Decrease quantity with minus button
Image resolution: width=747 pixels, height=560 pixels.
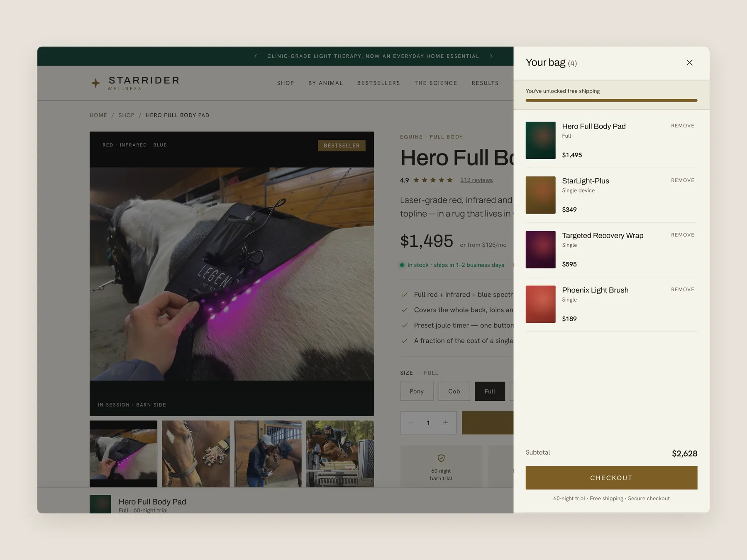411,423
